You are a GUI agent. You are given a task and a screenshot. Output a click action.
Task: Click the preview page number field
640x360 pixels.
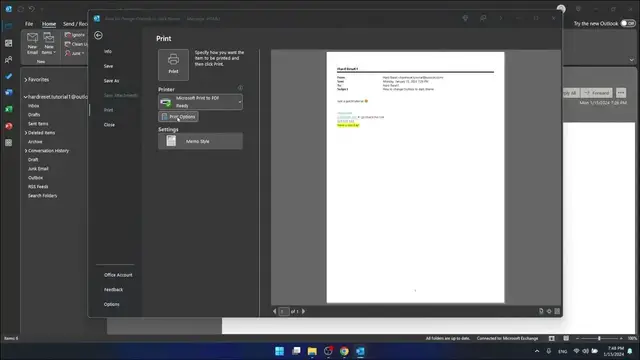click(284, 311)
